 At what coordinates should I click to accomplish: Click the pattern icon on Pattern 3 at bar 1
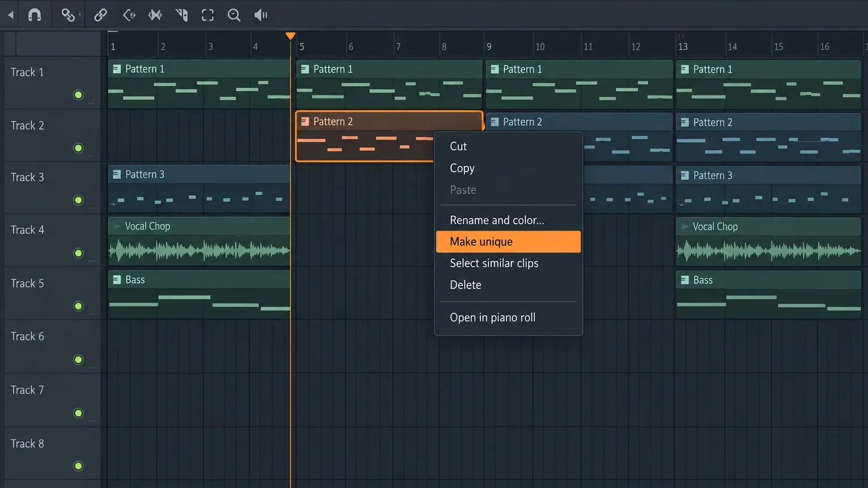[x=116, y=175]
